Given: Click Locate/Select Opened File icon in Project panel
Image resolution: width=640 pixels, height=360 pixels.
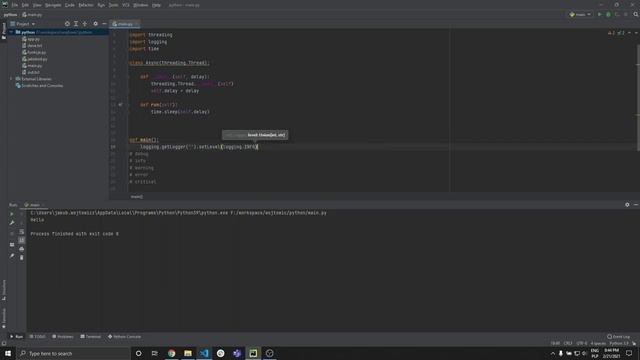Looking at the screenshot, I should 67,24.
